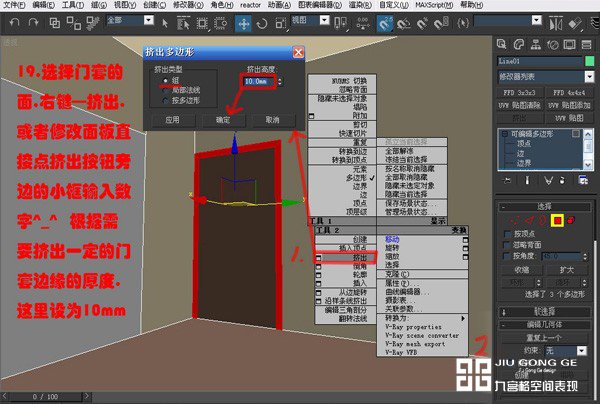The width and height of the screenshot is (600, 404).
Task: Choose the rectangular selection region tool
Action: point(202,23)
